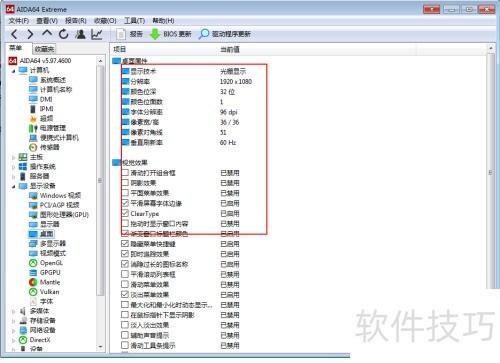Go forward with the right arrow toolbar icon

30,34
